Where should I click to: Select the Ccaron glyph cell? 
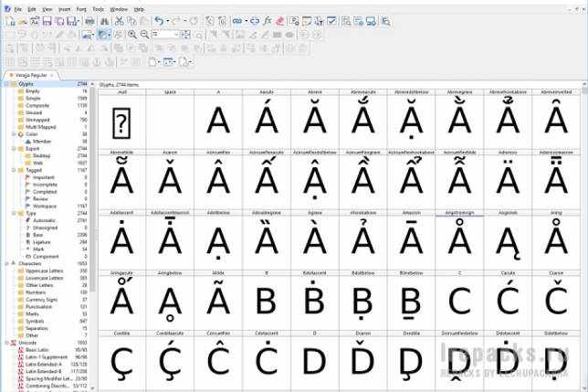(556, 301)
